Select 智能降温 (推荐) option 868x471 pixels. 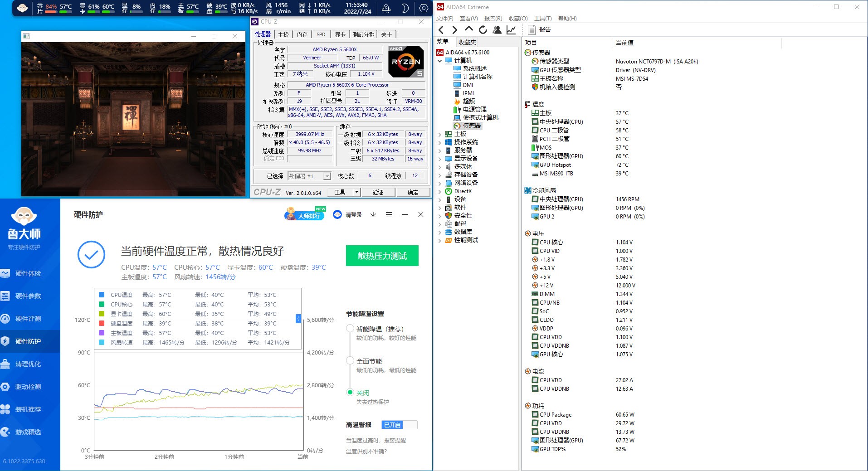tap(350, 329)
